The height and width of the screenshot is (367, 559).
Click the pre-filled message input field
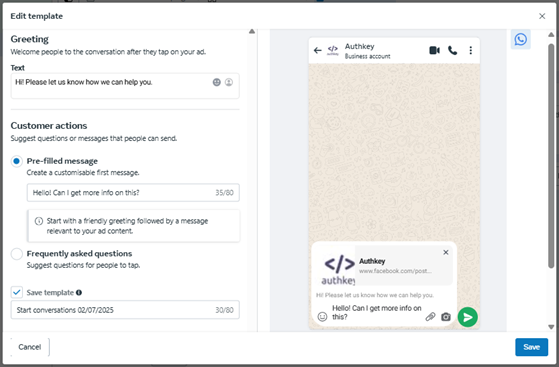click(133, 193)
